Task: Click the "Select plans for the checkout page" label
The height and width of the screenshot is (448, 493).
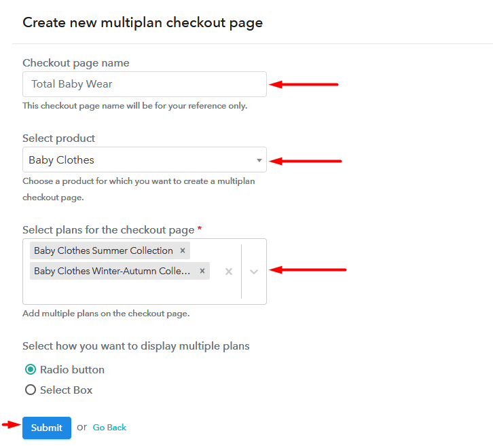Action: (109, 230)
